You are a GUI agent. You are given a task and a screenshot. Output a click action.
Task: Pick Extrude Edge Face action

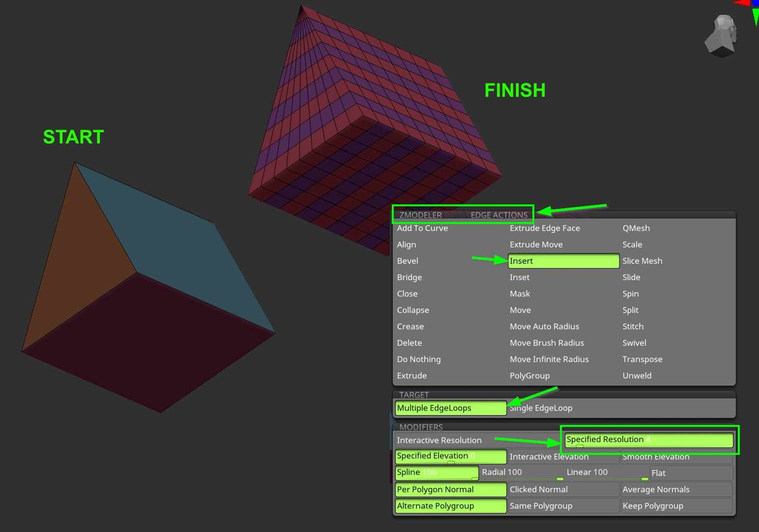coord(545,228)
